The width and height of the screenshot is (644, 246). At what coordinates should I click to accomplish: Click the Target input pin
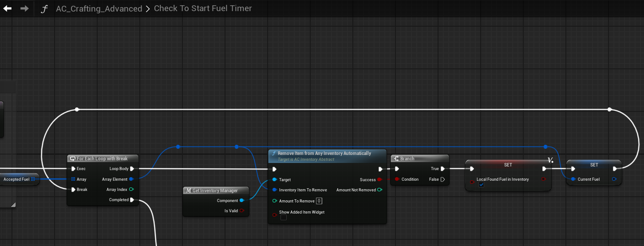275,180
